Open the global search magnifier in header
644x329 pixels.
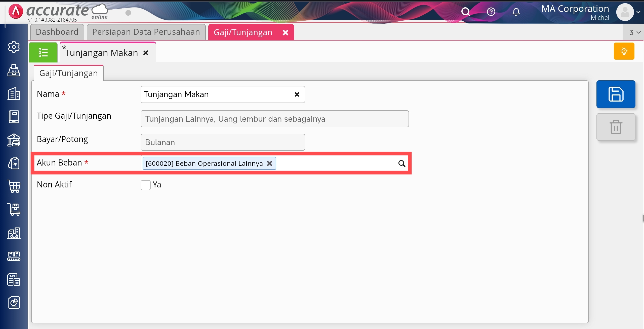(465, 12)
